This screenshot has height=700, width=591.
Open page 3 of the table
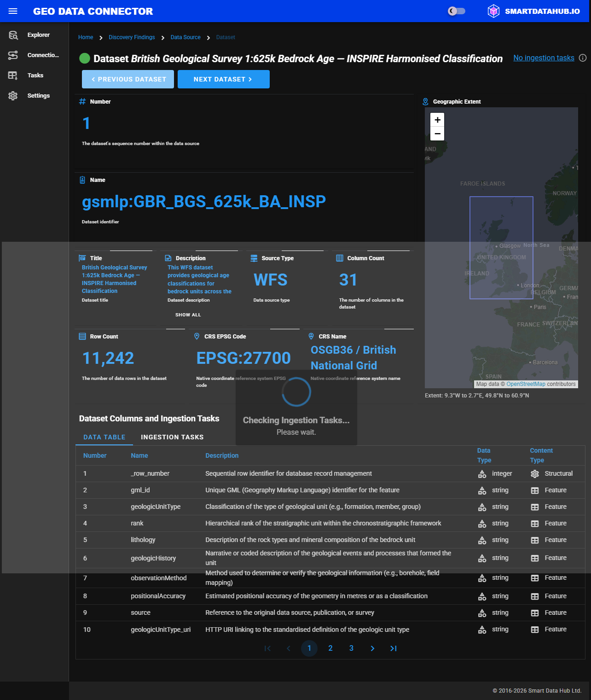click(x=352, y=648)
